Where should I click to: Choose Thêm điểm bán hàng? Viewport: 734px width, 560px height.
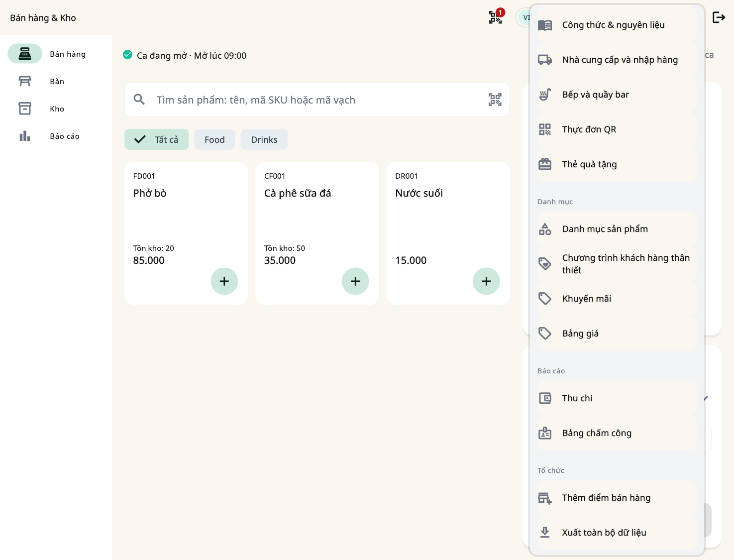click(x=617, y=498)
